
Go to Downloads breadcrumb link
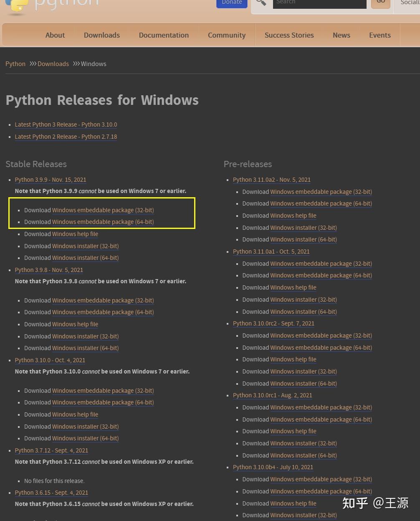click(x=53, y=64)
